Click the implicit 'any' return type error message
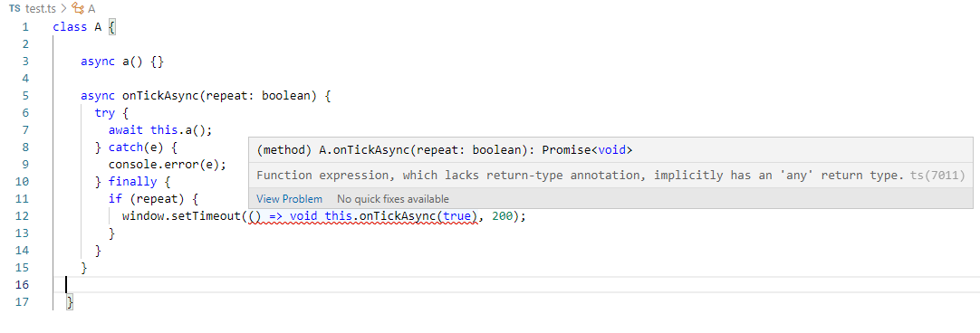The height and width of the screenshot is (333, 980). [581, 176]
